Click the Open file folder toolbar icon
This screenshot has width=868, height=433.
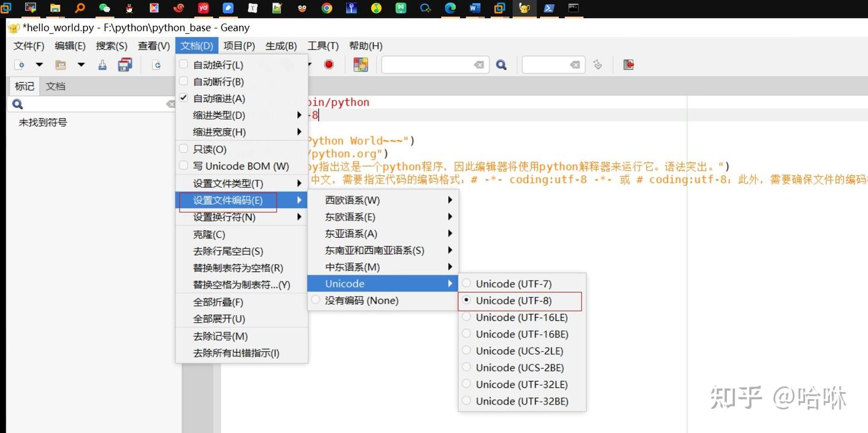point(61,65)
